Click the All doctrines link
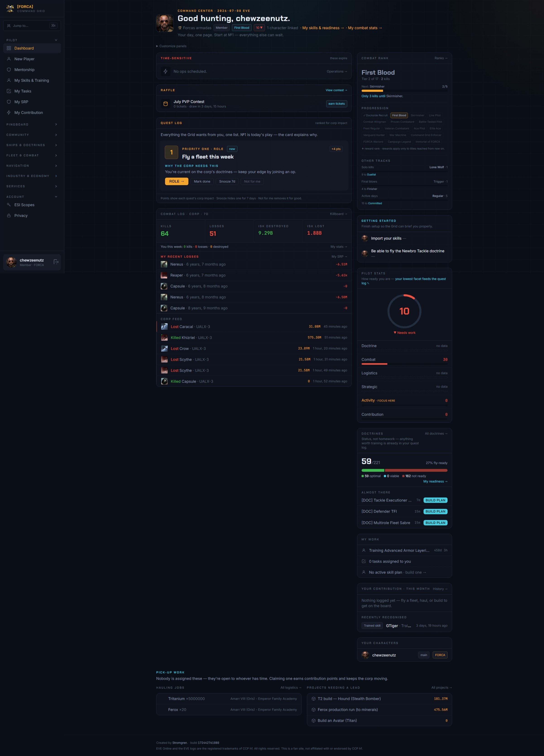Image resolution: width=544 pixels, height=756 pixels. click(x=436, y=433)
